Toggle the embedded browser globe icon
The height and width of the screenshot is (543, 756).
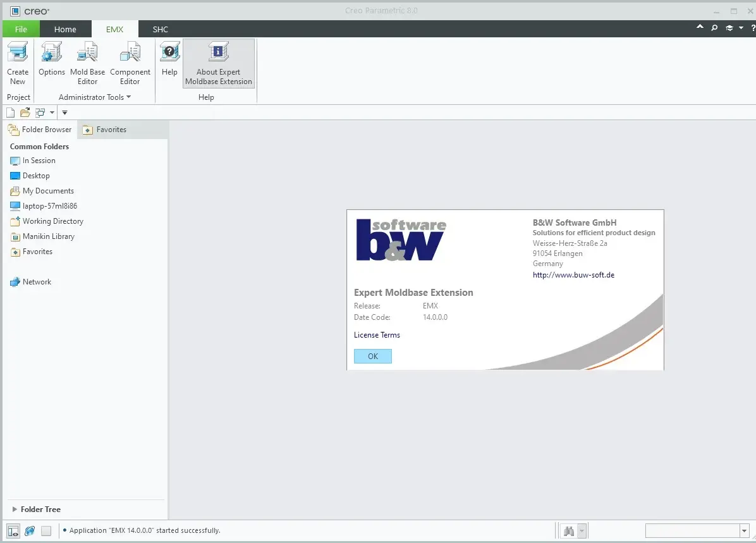(30, 531)
